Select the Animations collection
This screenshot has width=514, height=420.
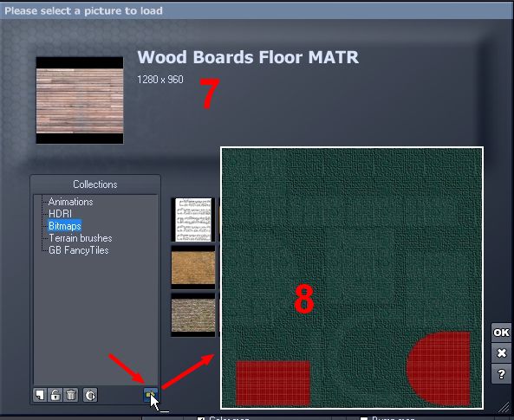click(71, 202)
